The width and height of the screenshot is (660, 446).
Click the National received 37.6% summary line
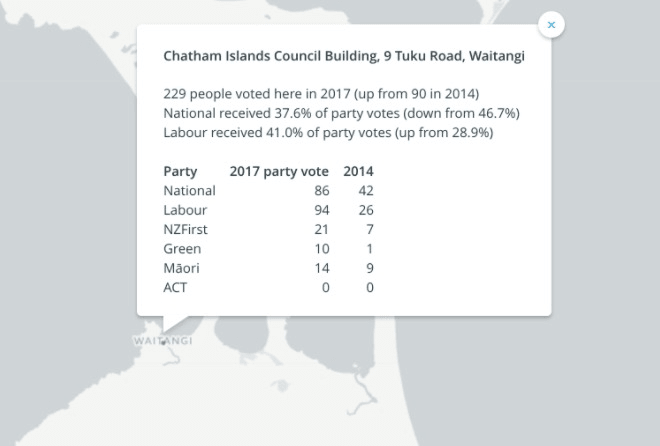click(x=341, y=113)
